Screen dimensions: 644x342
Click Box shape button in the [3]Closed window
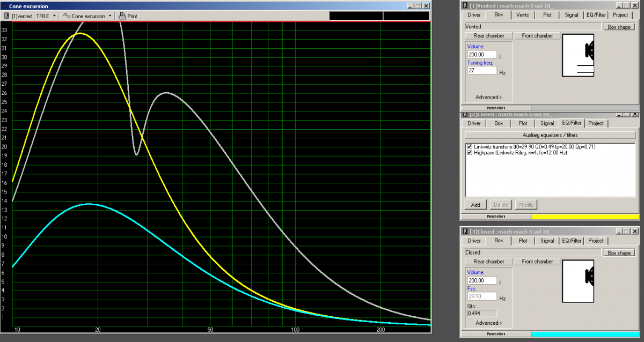(x=620, y=252)
